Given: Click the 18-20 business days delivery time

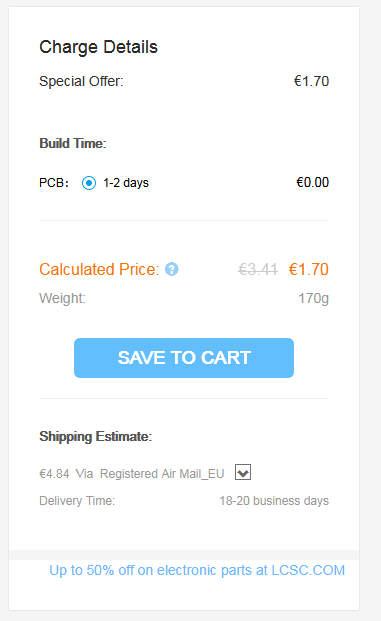Looking at the screenshot, I should [x=274, y=501].
